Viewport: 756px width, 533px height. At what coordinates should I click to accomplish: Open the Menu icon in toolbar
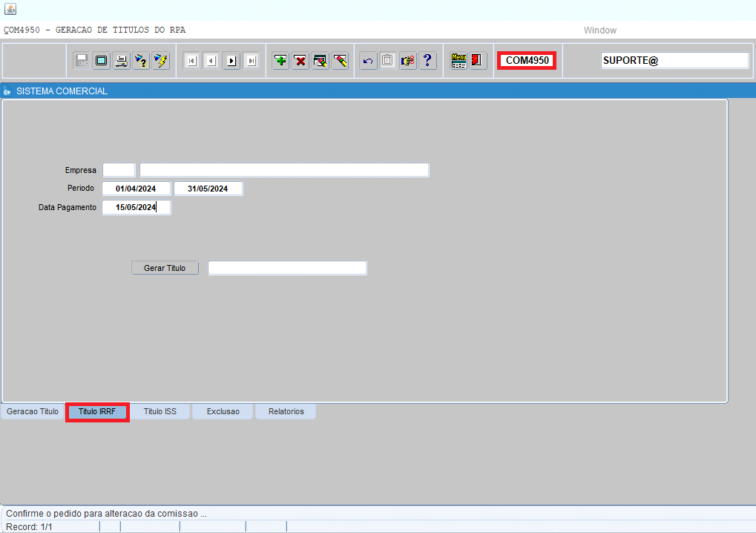[458, 61]
